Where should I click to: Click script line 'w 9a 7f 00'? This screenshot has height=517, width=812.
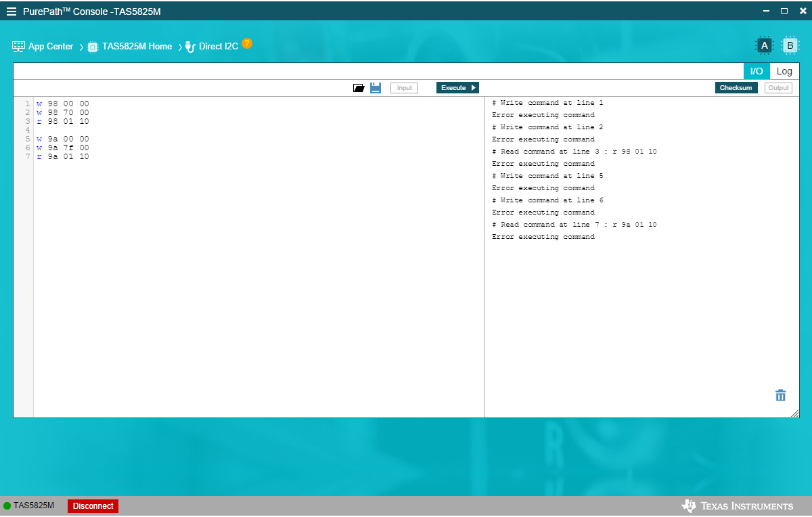pos(63,148)
